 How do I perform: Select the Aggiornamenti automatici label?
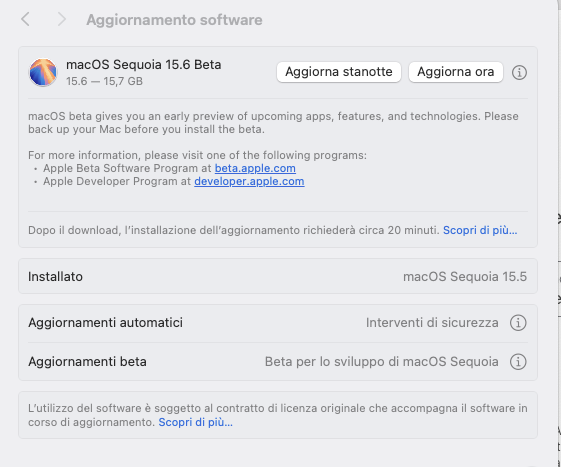[106, 323]
